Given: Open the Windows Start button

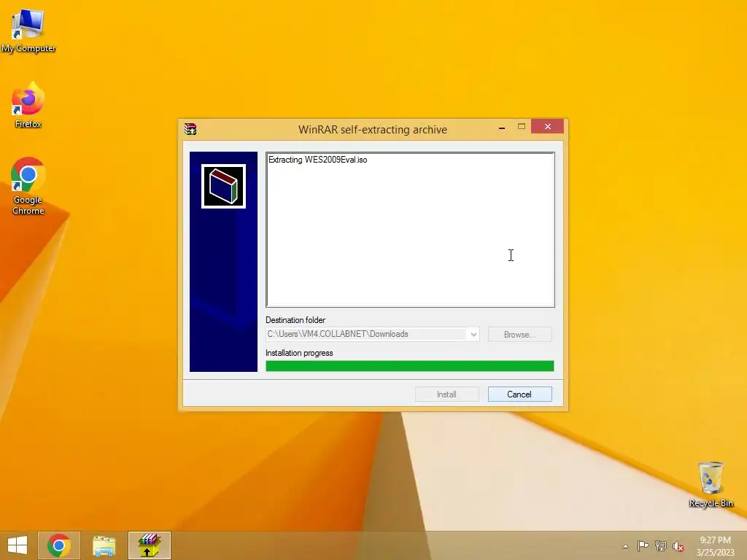Looking at the screenshot, I should (18, 545).
